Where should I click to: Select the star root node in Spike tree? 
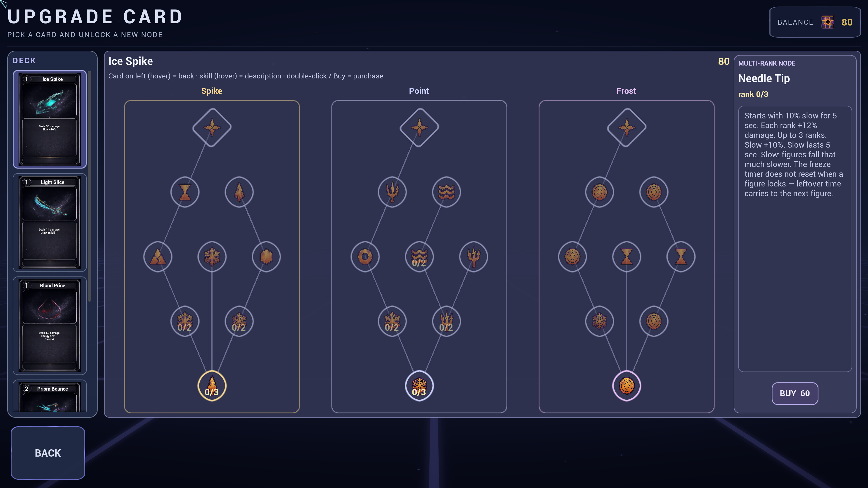click(x=212, y=127)
